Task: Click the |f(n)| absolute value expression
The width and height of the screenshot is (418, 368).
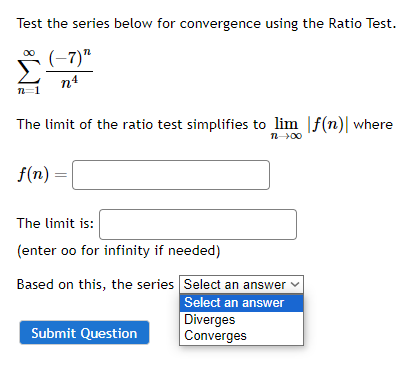Action: point(328,124)
